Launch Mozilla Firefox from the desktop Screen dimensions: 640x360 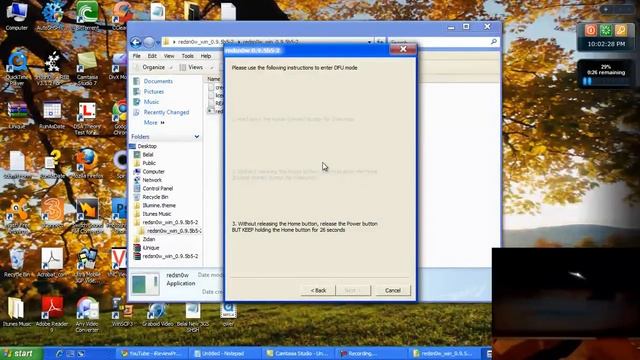[x=87, y=163]
